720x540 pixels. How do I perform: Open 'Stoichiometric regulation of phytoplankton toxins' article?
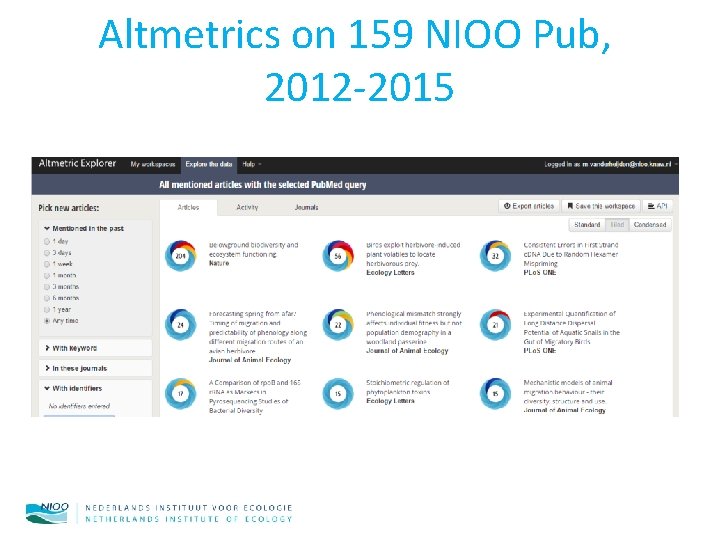tap(407, 388)
